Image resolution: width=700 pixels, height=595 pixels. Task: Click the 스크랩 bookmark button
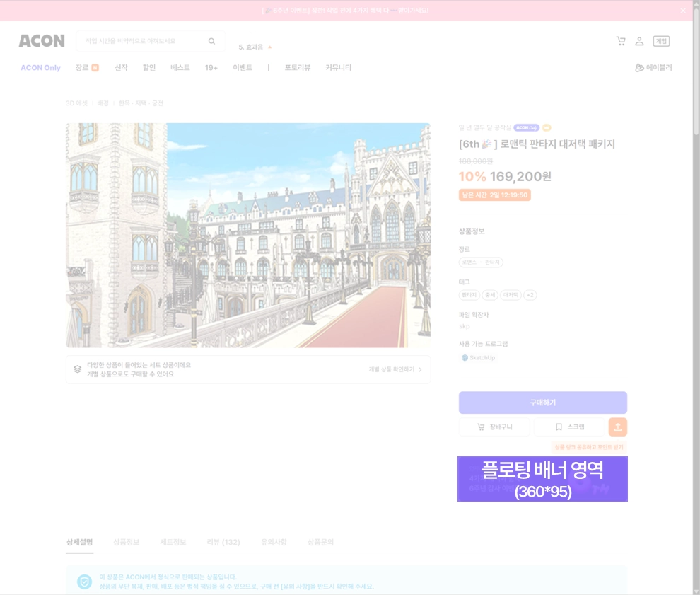[x=570, y=427]
